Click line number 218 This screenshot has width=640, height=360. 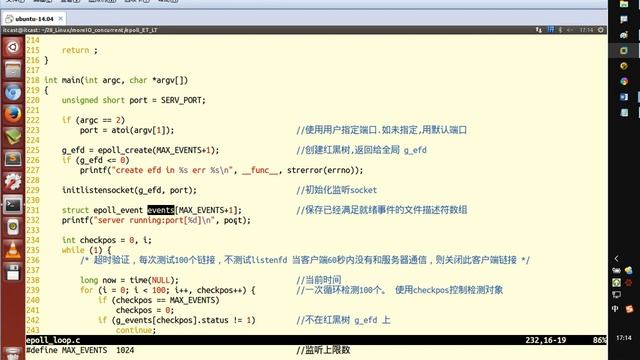tap(33, 80)
